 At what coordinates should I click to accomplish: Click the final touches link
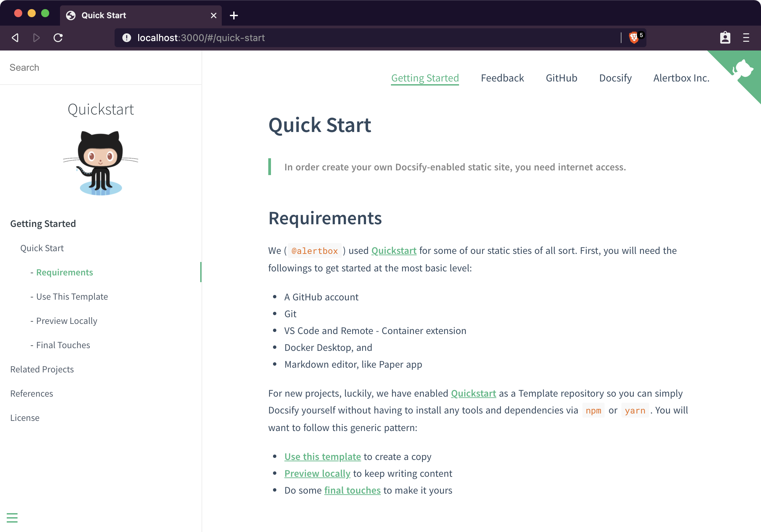[x=353, y=490]
